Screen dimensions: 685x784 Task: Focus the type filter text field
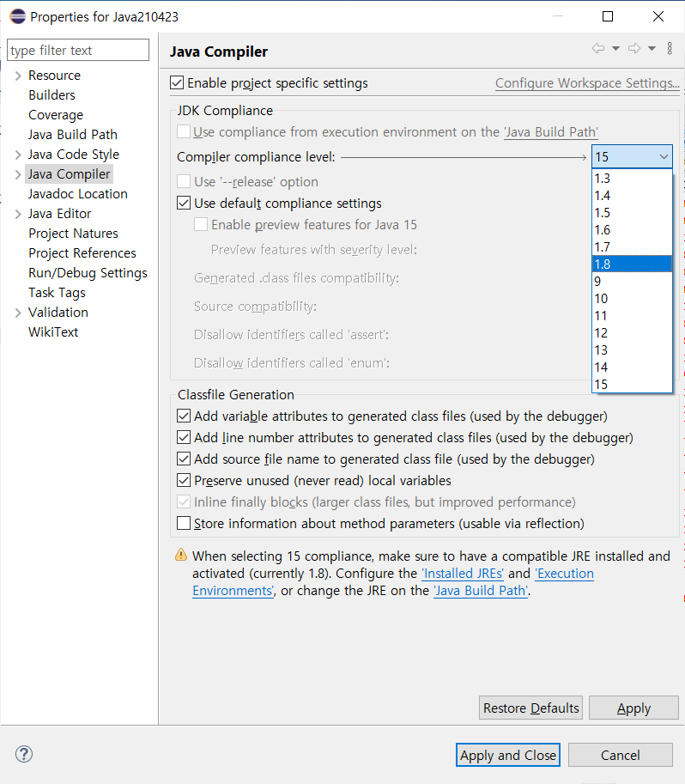pos(78,50)
